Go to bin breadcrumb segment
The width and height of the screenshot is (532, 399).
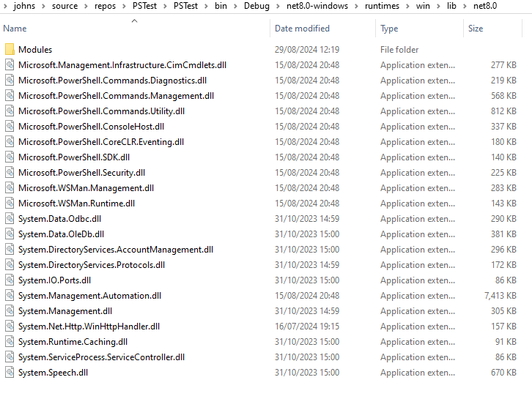click(221, 6)
